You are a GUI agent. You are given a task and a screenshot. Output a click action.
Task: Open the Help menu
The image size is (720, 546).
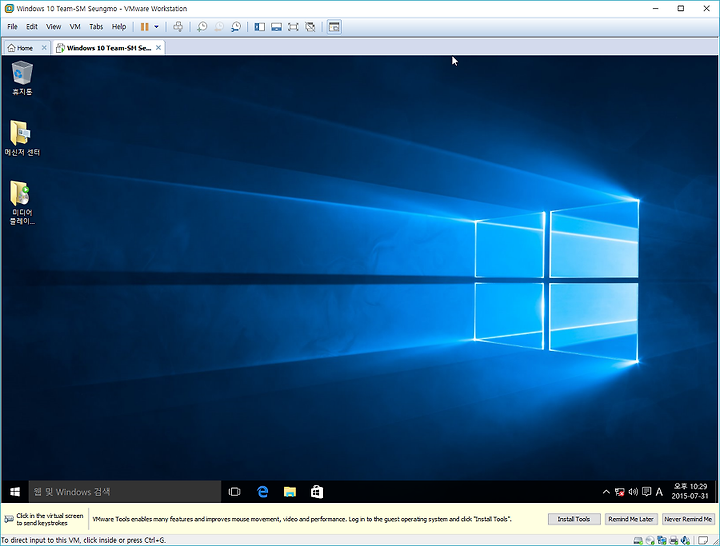[x=119, y=27]
